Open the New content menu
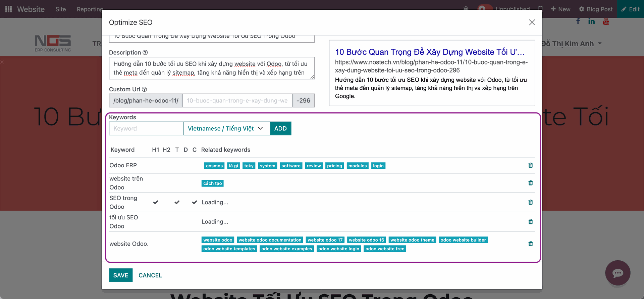This screenshot has height=299, width=644. tap(560, 9)
